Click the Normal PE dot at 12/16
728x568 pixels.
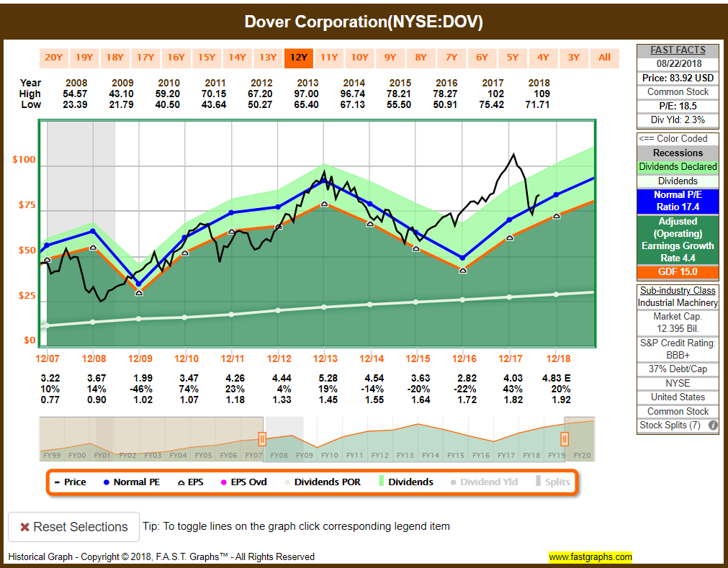pos(463,258)
